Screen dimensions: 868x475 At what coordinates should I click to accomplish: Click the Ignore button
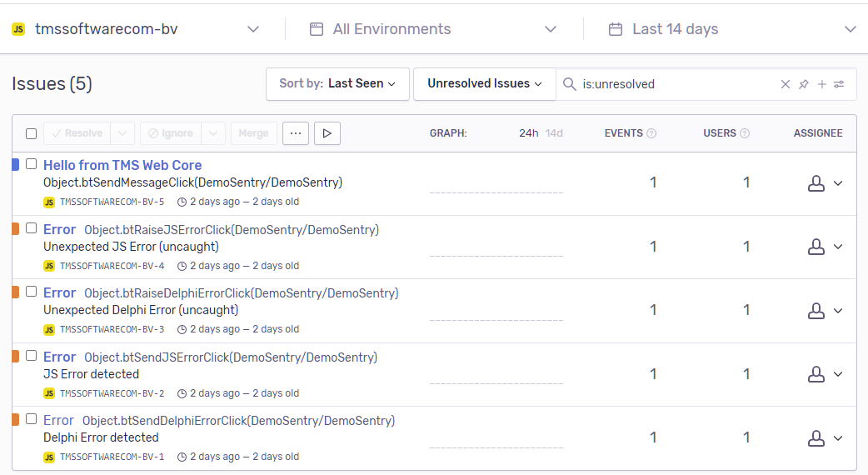(171, 133)
